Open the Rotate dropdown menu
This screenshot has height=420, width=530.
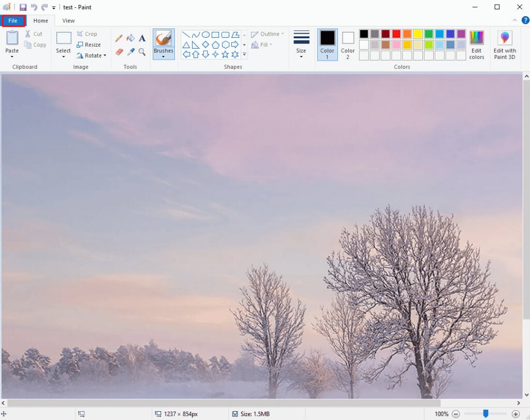tap(91, 55)
